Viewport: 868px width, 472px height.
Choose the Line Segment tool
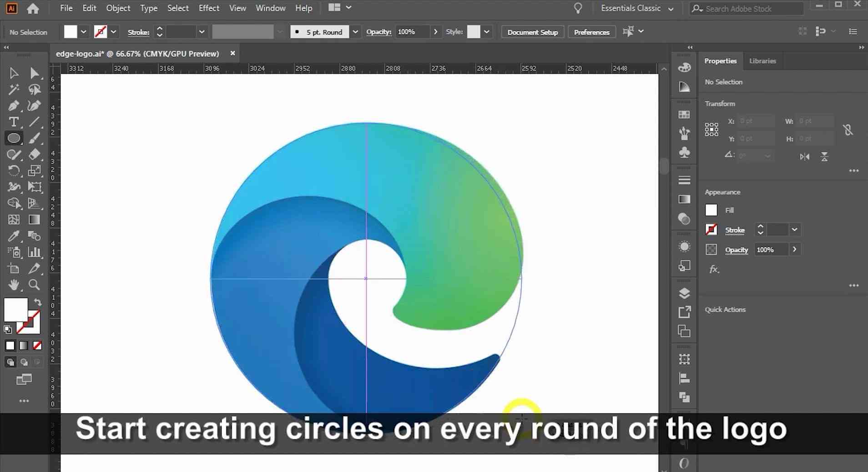35,122
